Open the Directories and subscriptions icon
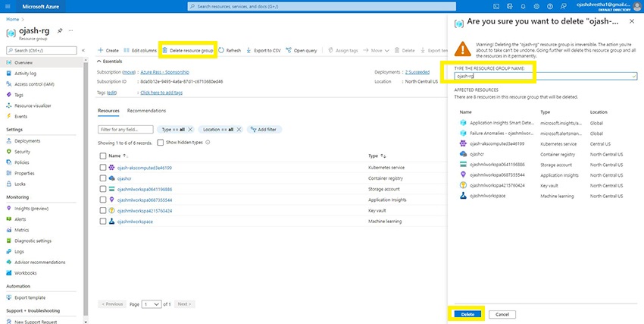Image resolution: width=644 pixels, height=324 pixels. tap(510, 7)
